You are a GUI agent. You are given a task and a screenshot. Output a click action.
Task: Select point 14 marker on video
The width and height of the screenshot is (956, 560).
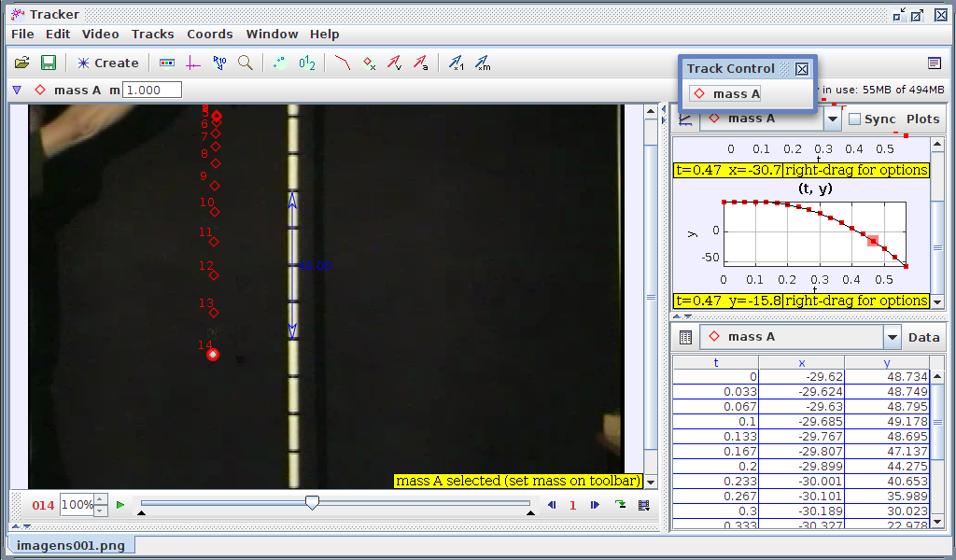coord(212,354)
